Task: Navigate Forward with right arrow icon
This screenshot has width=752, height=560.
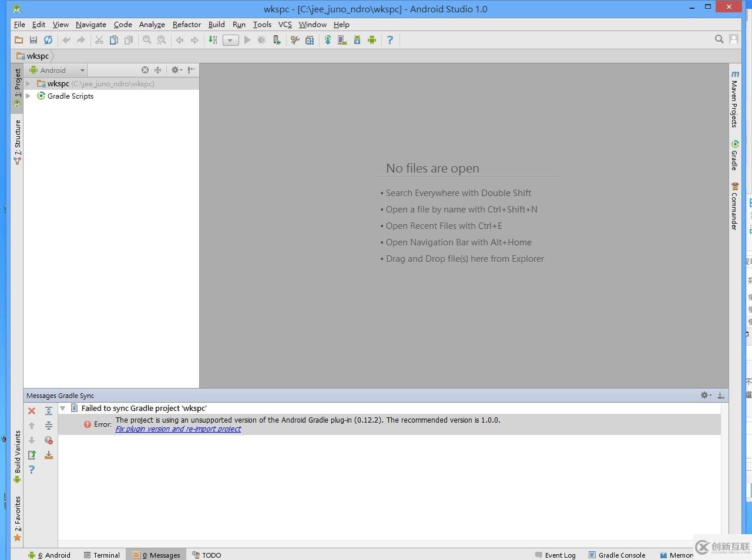Action: click(x=194, y=40)
